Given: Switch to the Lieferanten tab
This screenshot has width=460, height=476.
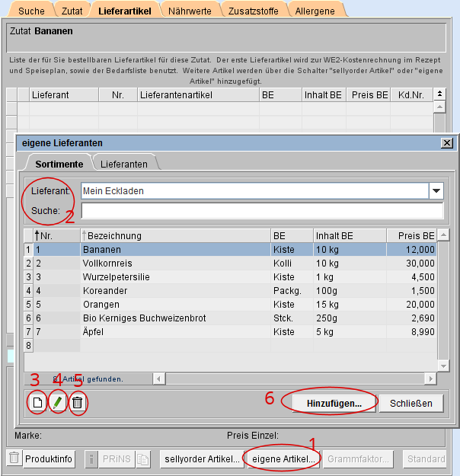Looking at the screenshot, I should (124, 165).
